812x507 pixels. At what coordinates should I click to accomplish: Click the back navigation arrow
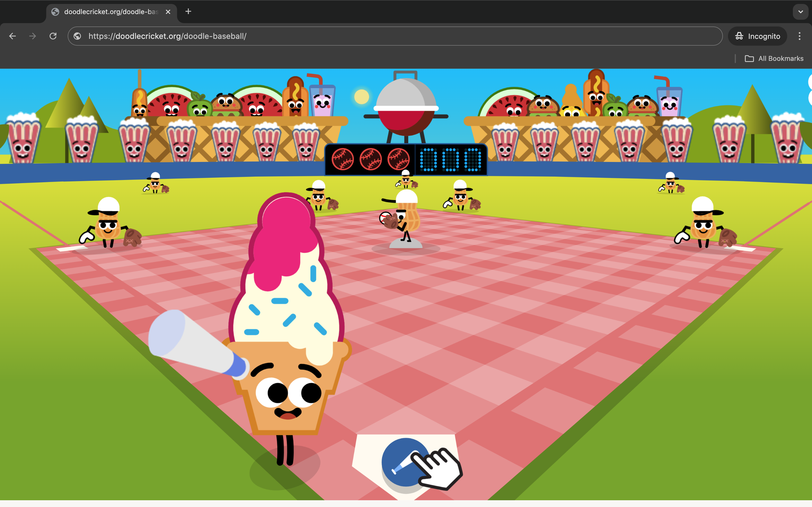coord(12,36)
